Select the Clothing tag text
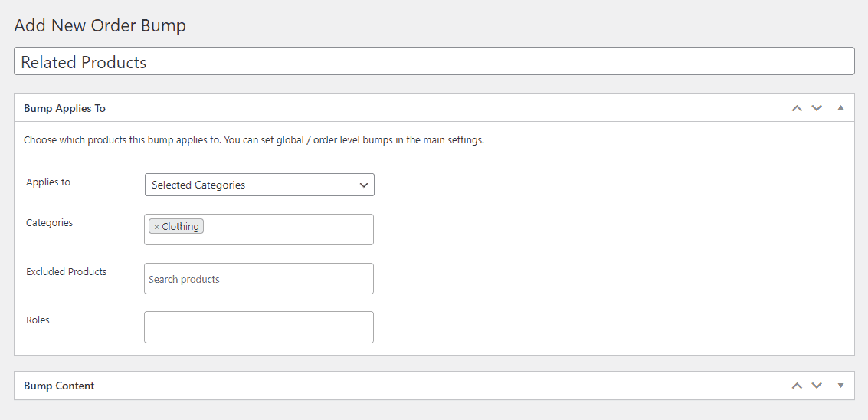This screenshot has height=420, width=868. pos(181,227)
